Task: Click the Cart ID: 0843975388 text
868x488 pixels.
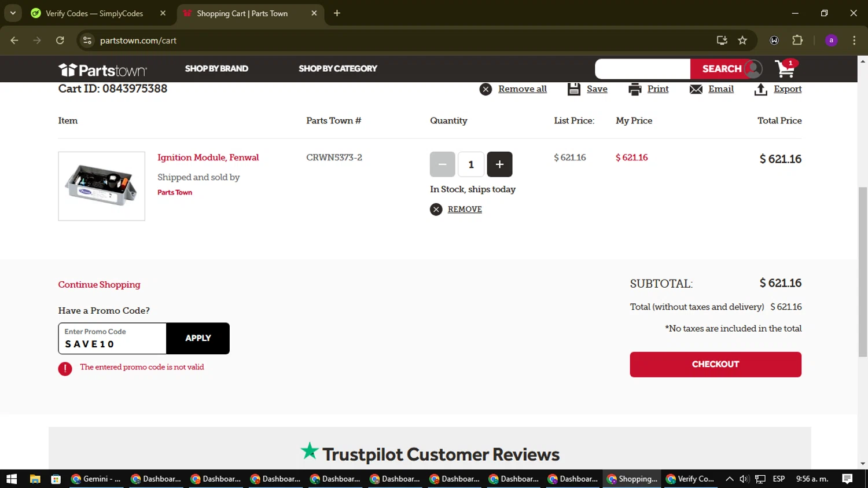Action: click(113, 89)
